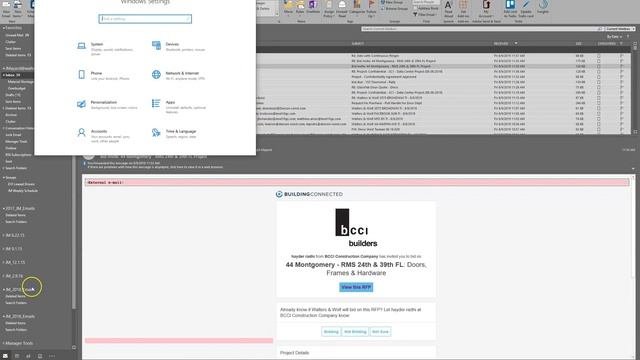Image resolution: width=640 pixels, height=360 pixels.
Task: Open Accounts in Windows Settings
Action: (x=104, y=136)
